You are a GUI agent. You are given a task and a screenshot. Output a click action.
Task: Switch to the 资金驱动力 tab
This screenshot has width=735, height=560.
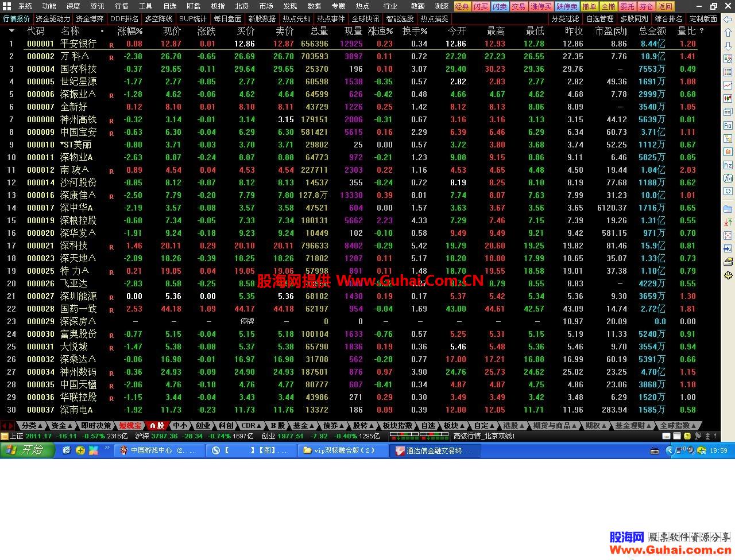point(53,19)
